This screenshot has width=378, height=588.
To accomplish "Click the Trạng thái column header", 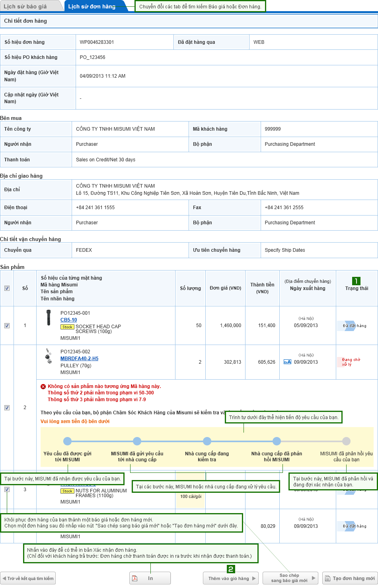I will point(357,288).
